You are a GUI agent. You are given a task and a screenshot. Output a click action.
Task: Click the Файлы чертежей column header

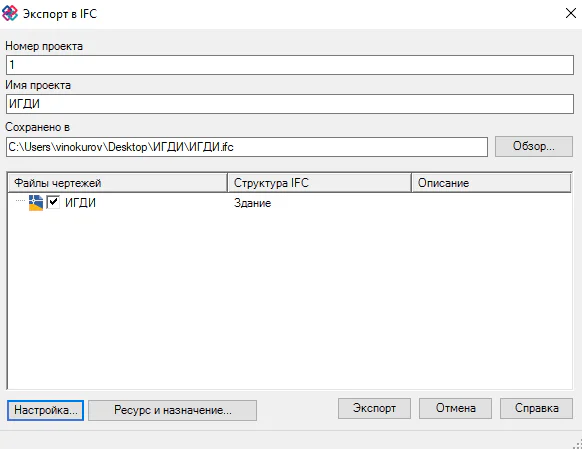pyautogui.click(x=117, y=183)
